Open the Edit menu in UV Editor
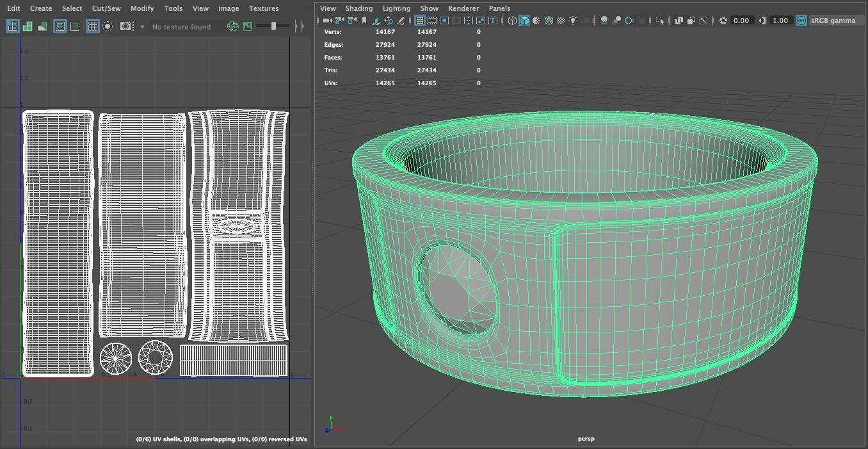The image size is (868, 449). pos(13,8)
